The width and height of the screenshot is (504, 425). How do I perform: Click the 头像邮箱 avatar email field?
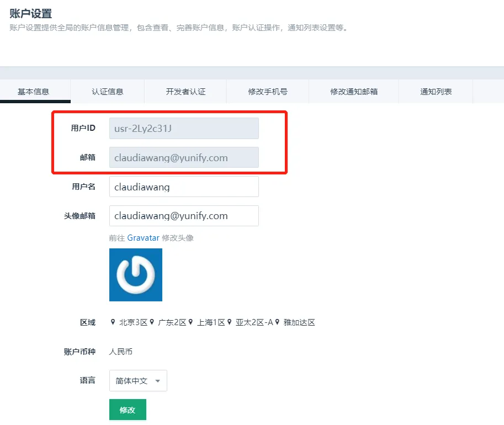[x=184, y=216]
